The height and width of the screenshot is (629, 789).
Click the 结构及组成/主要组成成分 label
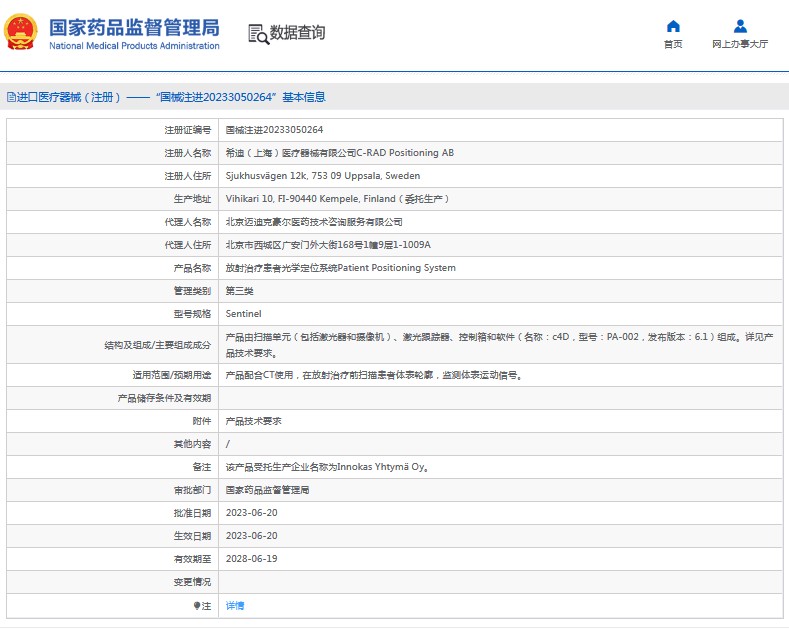pos(157,345)
